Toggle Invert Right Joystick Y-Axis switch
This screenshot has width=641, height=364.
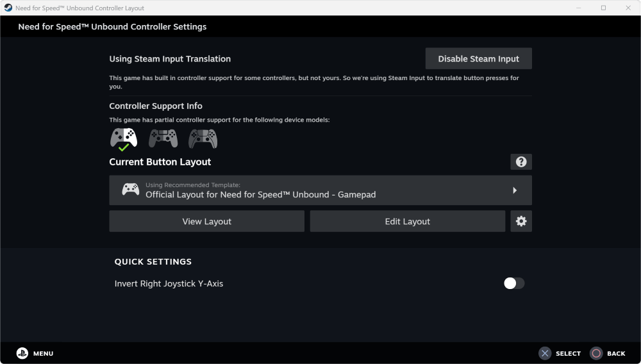pyautogui.click(x=514, y=283)
